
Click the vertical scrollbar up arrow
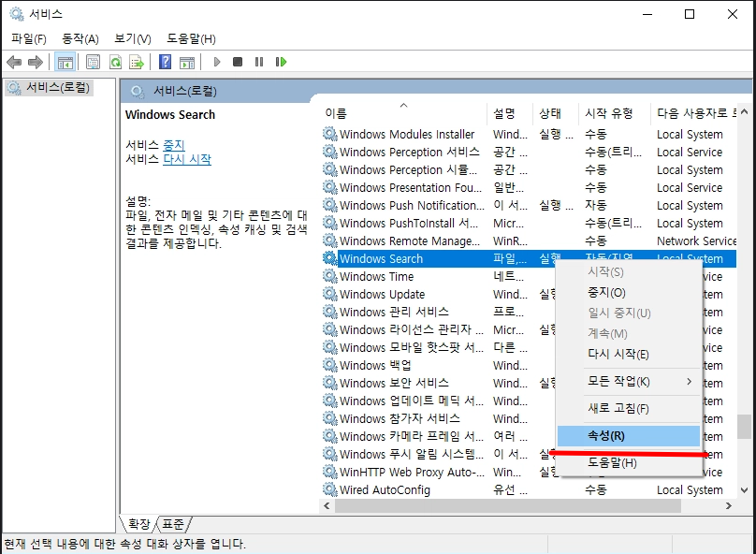click(x=745, y=112)
